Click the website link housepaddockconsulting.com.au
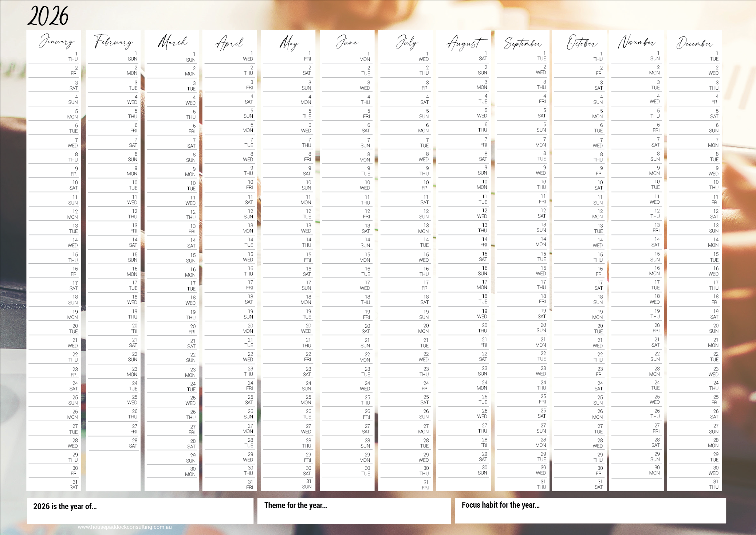Viewport: 756px width, 535px height. pos(125,527)
